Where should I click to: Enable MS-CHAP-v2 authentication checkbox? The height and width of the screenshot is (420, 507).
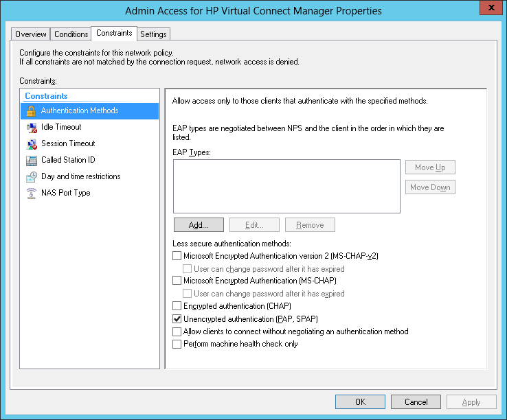[x=177, y=256]
